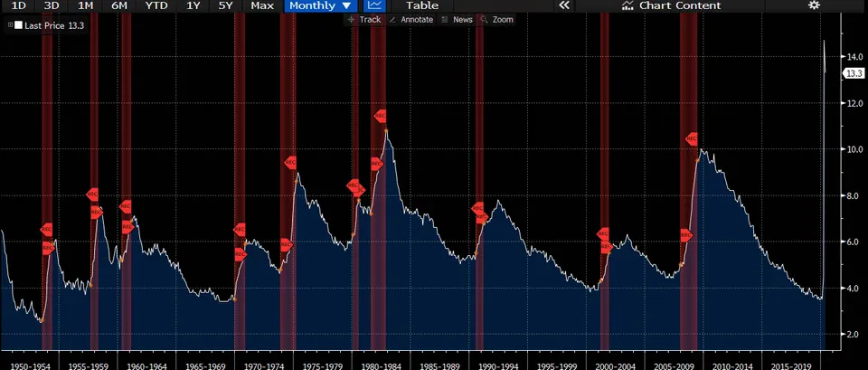868x370 pixels.
Task: Click the line chart view icon
Action: 374,5
